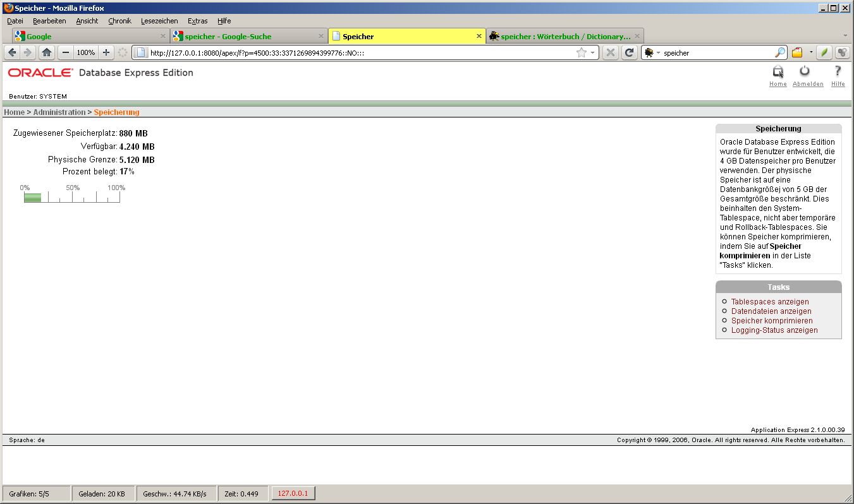Zoom in with the plus button
Image resolution: width=854 pixels, height=504 pixels.
click(106, 53)
